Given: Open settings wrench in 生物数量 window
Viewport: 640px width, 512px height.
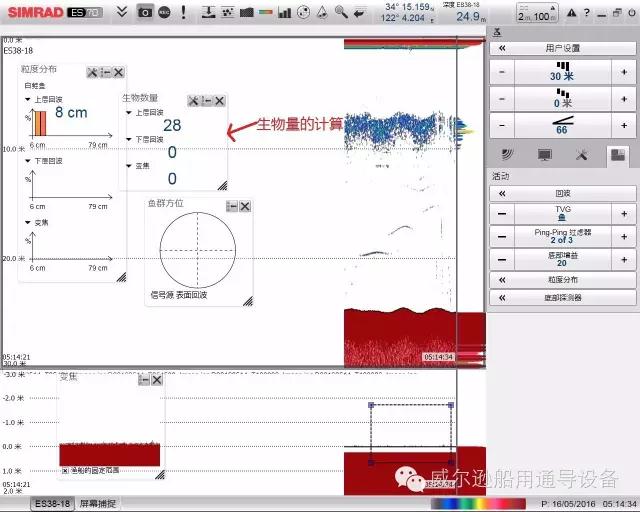Looking at the screenshot, I should [193, 101].
